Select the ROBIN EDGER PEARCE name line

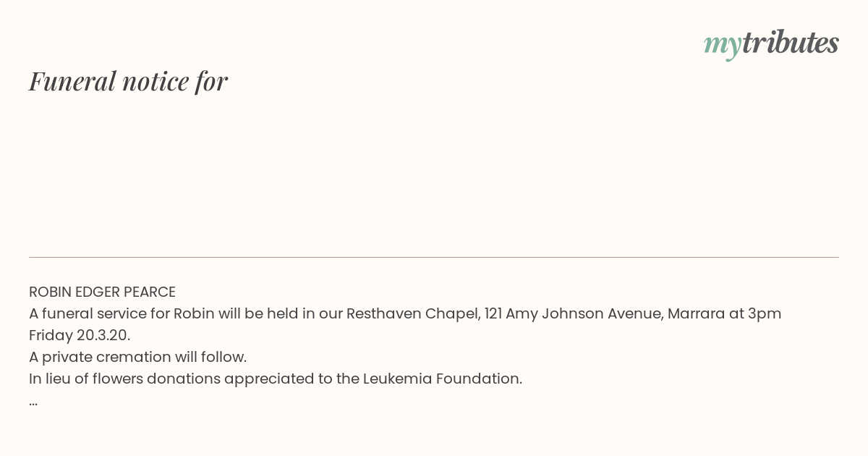click(x=102, y=292)
